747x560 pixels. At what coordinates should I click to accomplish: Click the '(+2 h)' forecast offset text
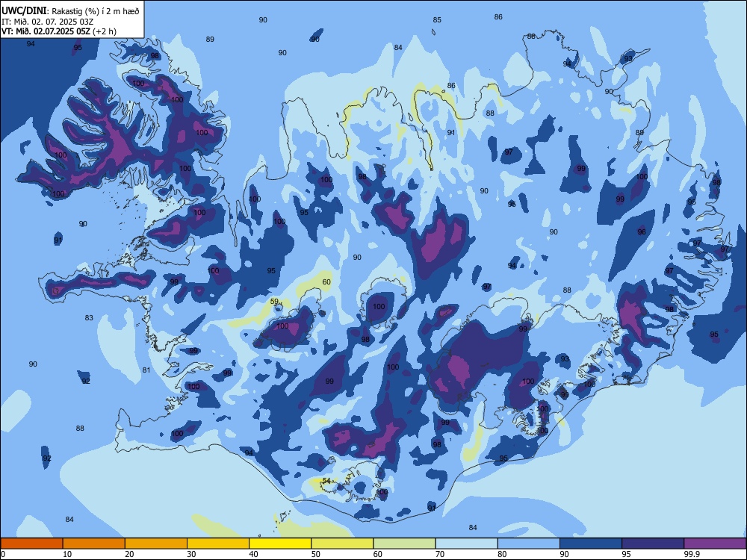click(104, 31)
